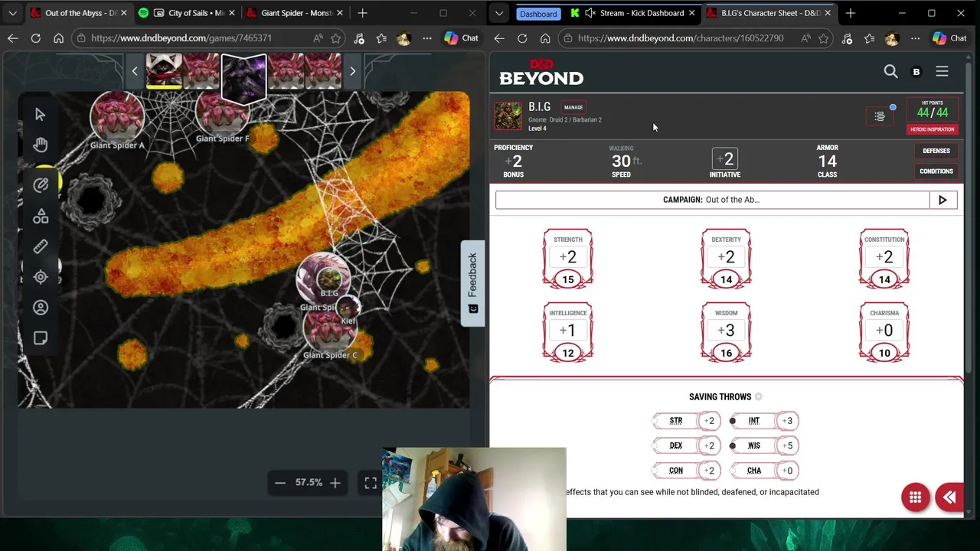Click the Manage character button
The image size is (980, 551).
pyautogui.click(x=573, y=107)
